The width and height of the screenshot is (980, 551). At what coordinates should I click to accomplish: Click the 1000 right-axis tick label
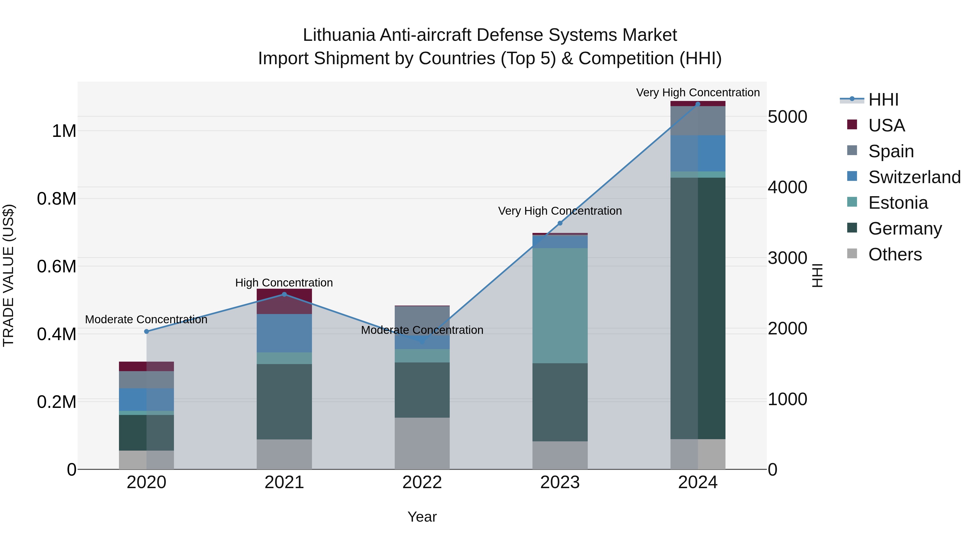click(x=788, y=399)
